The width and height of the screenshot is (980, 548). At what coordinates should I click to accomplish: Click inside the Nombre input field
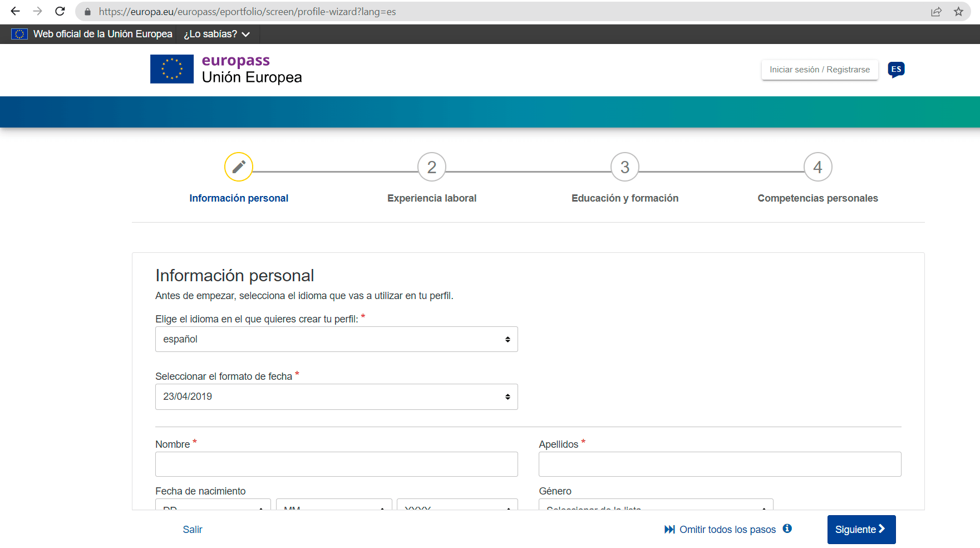[x=336, y=464]
